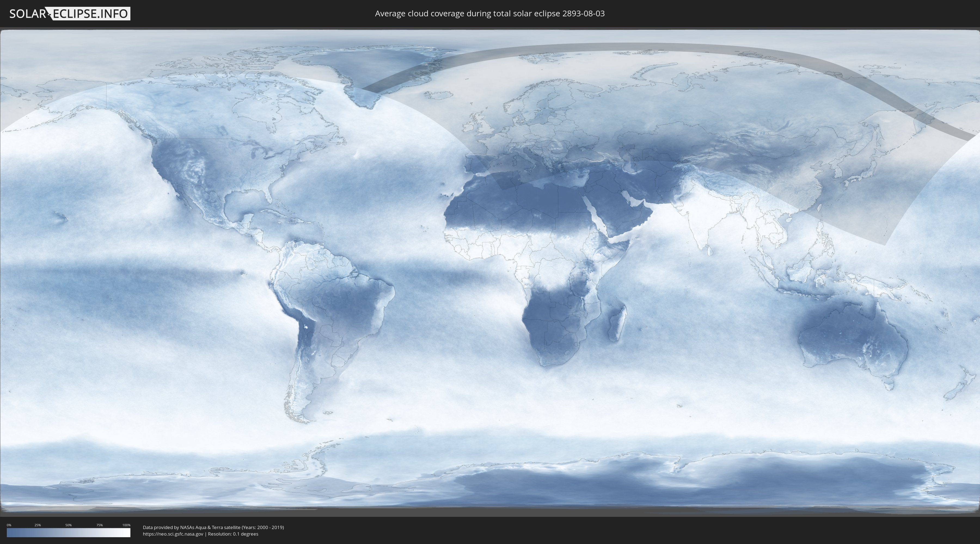
Task: Click the https://neo.sci.gsfc.nasa.gov URL text
Action: point(173,534)
